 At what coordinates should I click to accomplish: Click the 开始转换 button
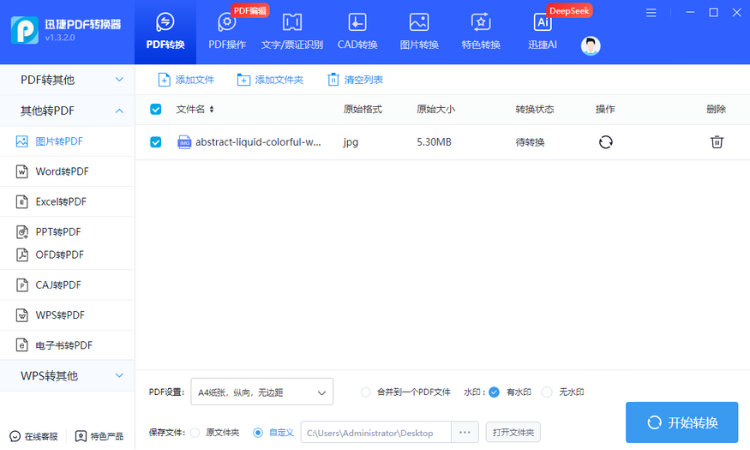(x=682, y=422)
